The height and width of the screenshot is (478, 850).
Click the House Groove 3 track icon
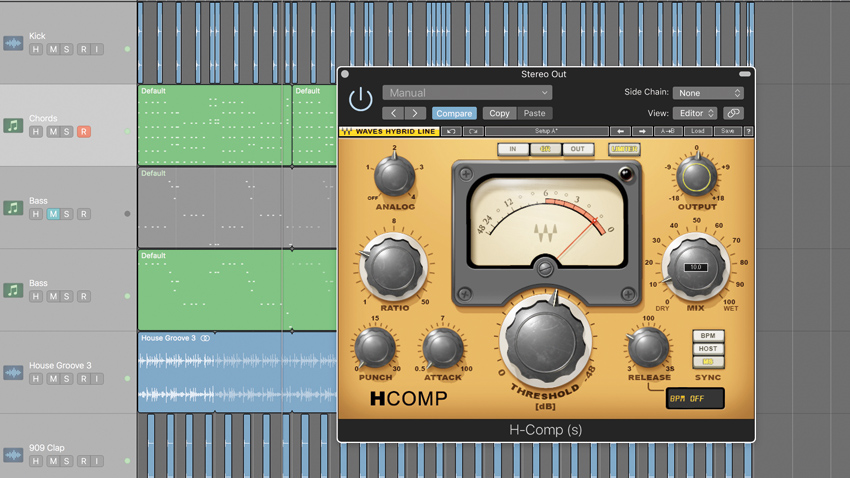13,372
